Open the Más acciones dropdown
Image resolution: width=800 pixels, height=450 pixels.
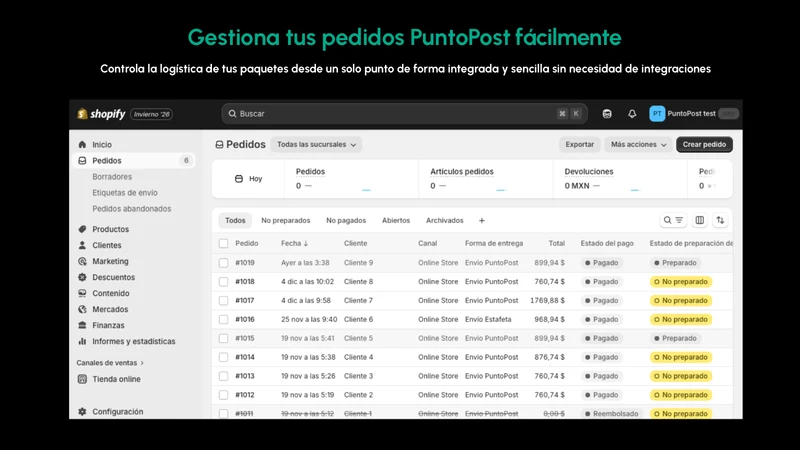[x=638, y=144]
